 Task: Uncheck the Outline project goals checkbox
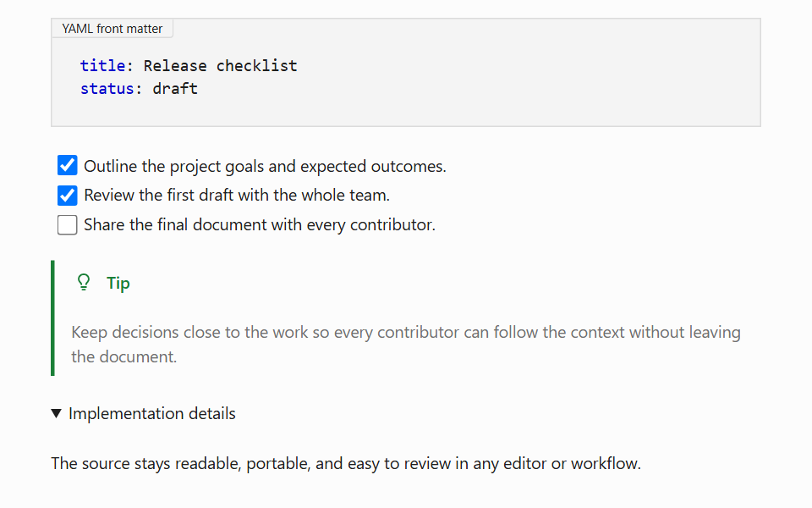tap(68, 165)
